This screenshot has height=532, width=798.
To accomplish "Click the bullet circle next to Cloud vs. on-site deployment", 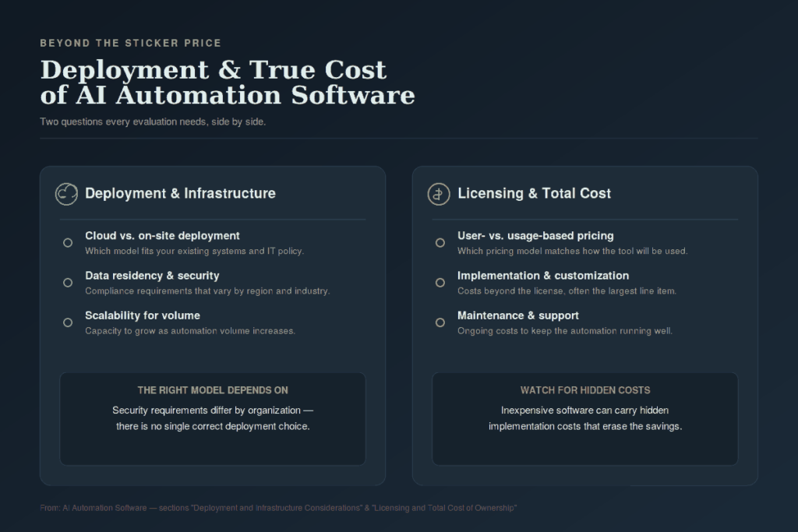I will pyautogui.click(x=68, y=242).
